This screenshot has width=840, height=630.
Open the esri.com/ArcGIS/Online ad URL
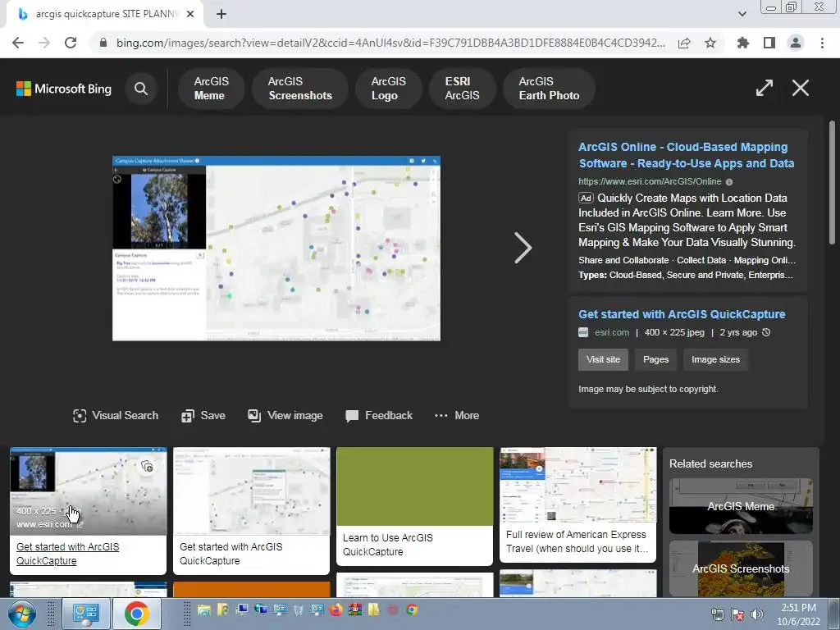tap(650, 181)
